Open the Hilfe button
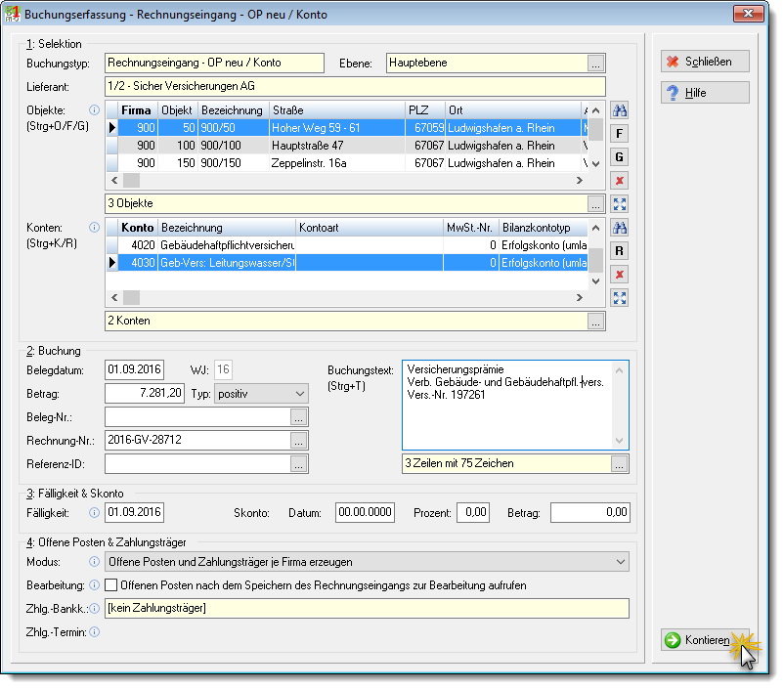The image size is (784, 689). [705, 93]
